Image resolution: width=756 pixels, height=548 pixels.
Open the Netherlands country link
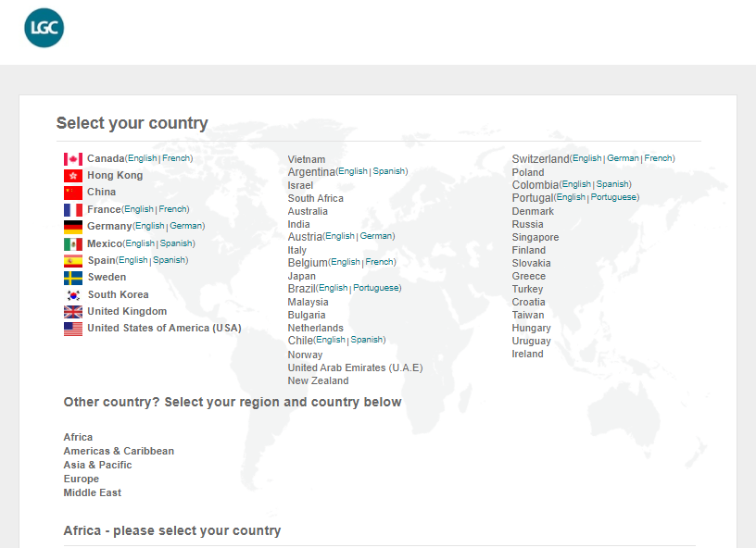point(316,329)
